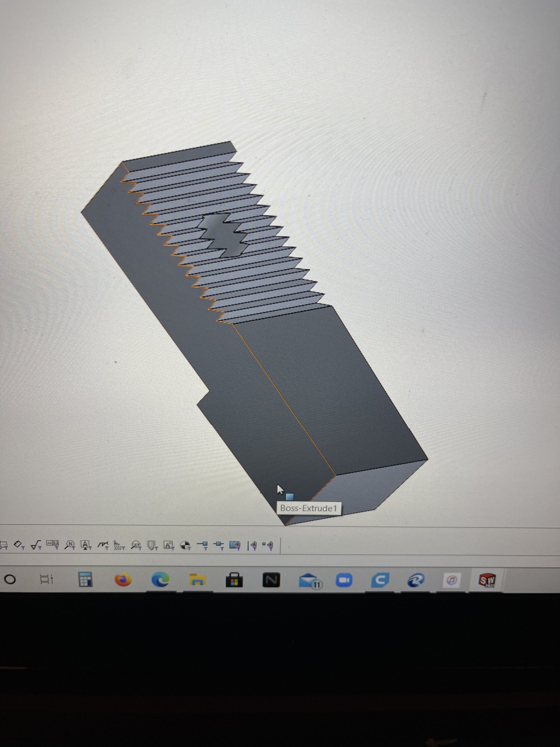Open Firefox from the taskbar

pyautogui.click(x=123, y=579)
